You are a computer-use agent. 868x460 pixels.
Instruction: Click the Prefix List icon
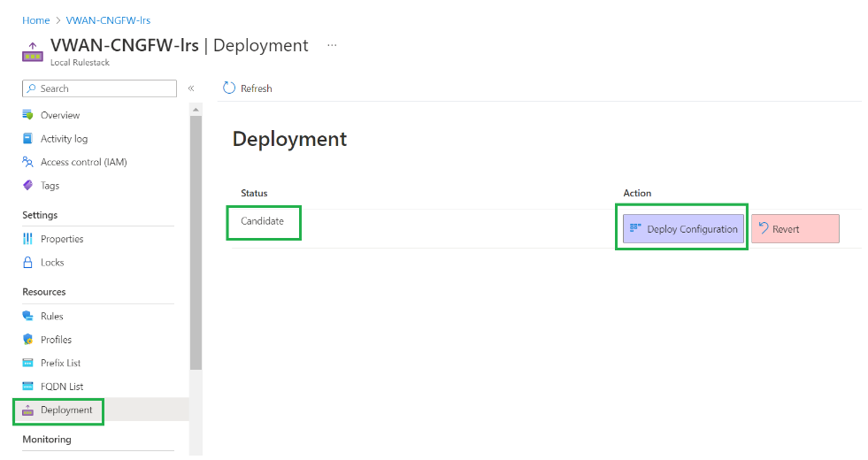[x=27, y=363]
